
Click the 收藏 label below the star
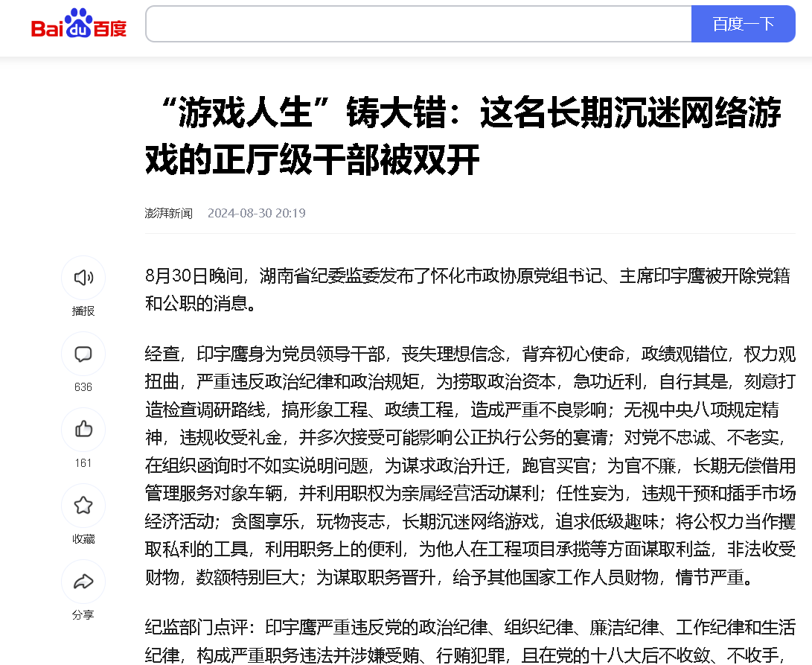coord(83,539)
